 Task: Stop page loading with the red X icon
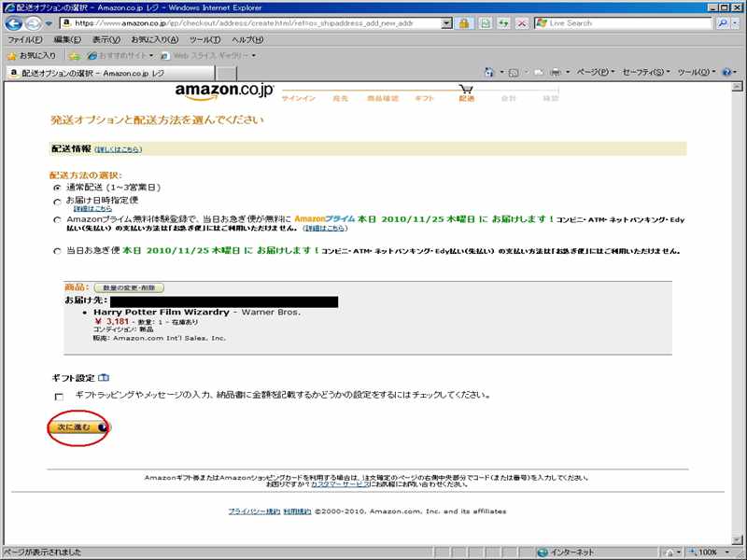tap(522, 23)
